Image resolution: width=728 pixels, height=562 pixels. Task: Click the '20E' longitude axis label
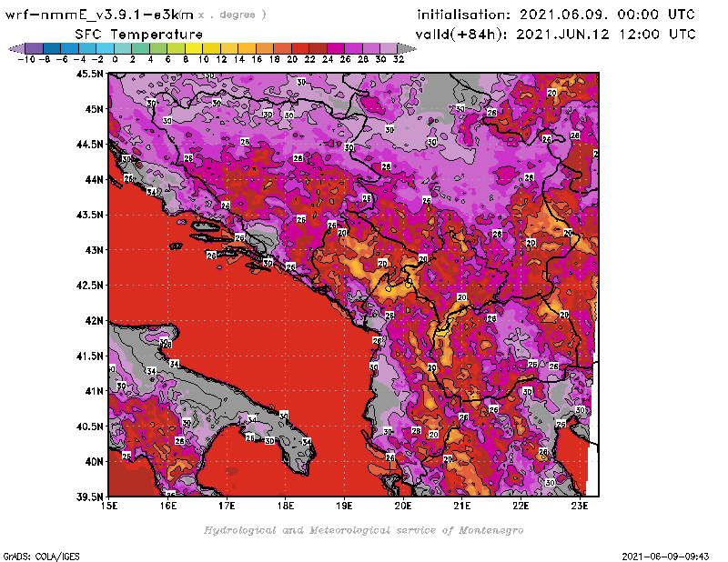coord(403,506)
